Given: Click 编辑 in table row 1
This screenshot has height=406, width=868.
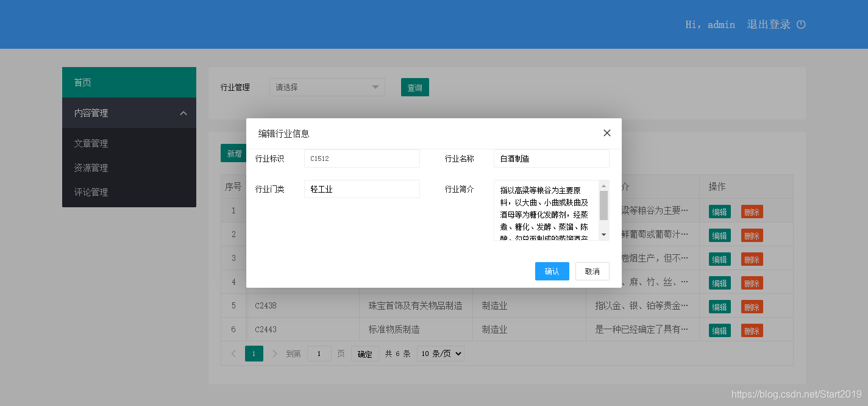Looking at the screenshot, I should (x=720, y=212).
